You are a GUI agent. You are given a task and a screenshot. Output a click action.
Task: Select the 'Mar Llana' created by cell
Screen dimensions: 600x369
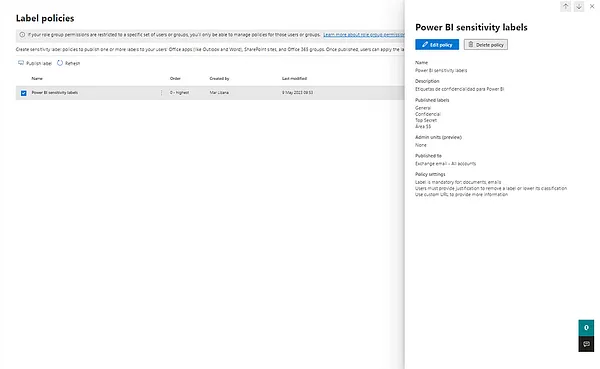(x=219, y=93)
